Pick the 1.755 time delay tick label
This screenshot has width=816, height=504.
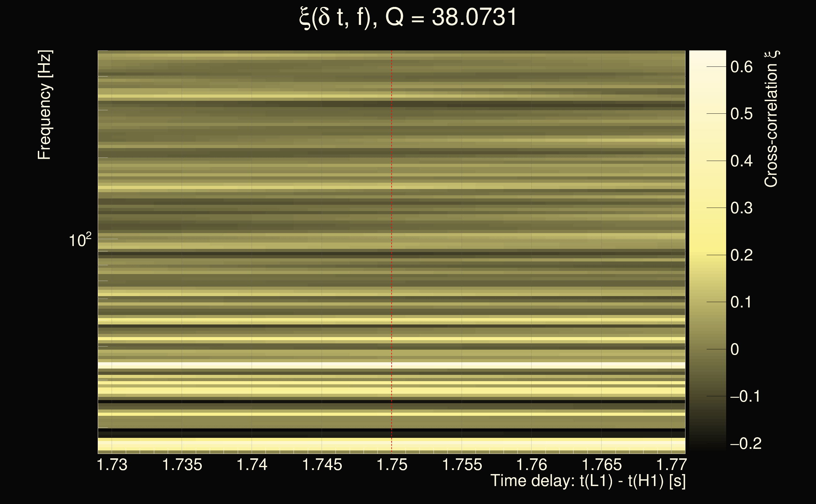pyautogui.click(x=462, y=465)
